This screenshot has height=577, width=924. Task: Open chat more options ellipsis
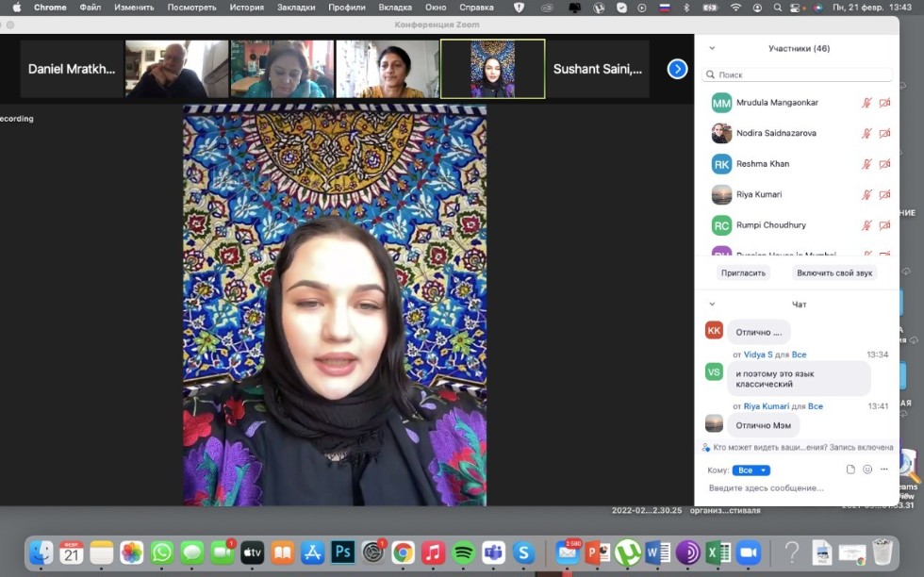click(x=884, y=470)
